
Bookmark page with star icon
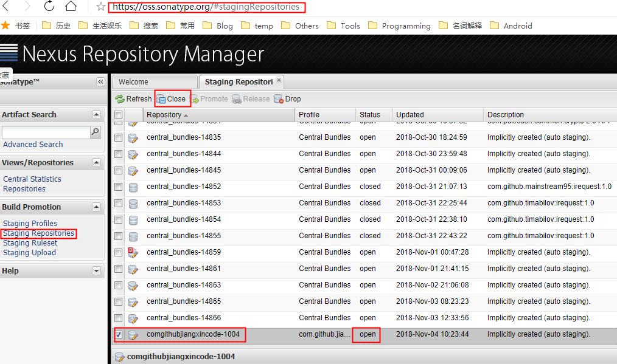tap(101, 6)
